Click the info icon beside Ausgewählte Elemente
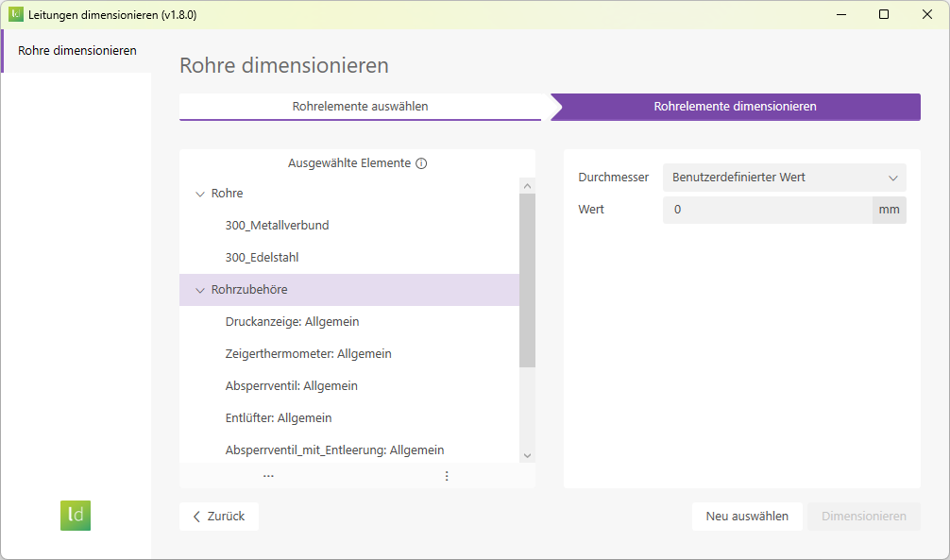The height and width of the screenshot is (560, 950). click(422, 162)
